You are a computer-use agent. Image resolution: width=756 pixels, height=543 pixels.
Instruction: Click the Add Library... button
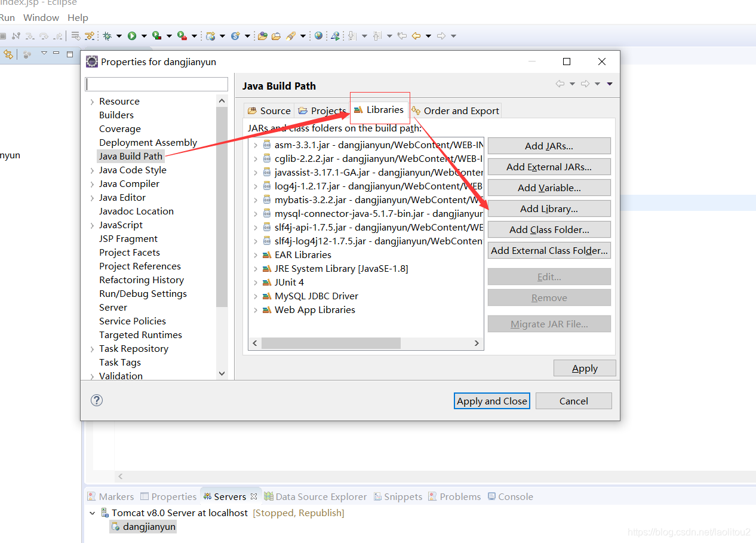549,208
